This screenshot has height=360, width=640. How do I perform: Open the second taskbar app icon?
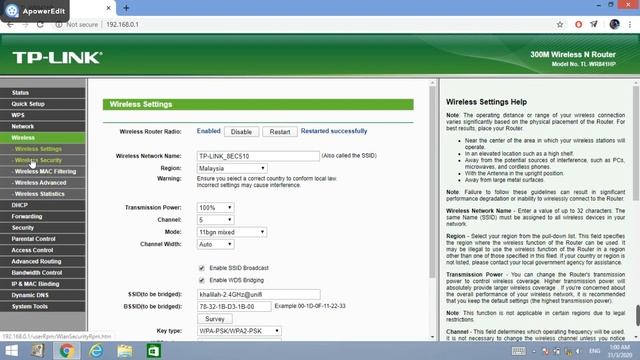(38, 351)
